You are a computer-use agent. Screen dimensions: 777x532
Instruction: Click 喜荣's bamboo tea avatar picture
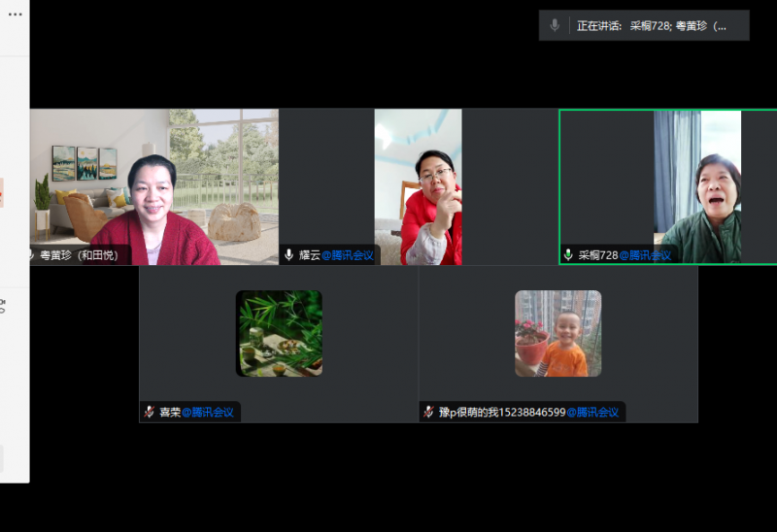pyautogui.click(x=279, y=333)
